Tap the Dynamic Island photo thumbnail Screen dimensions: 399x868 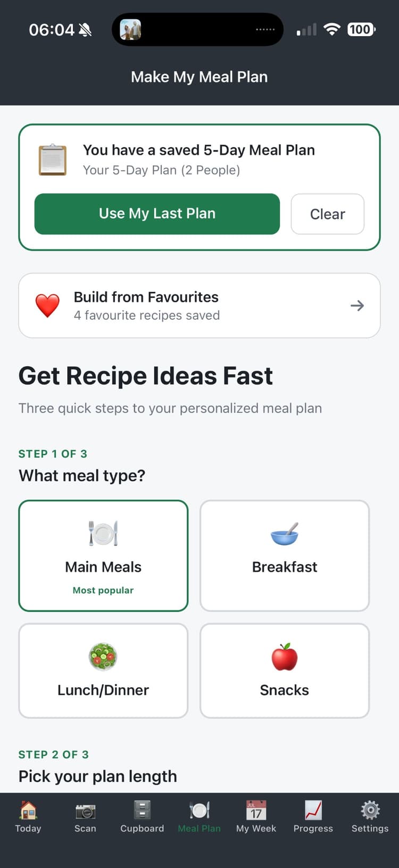click(x=131, y=29)
